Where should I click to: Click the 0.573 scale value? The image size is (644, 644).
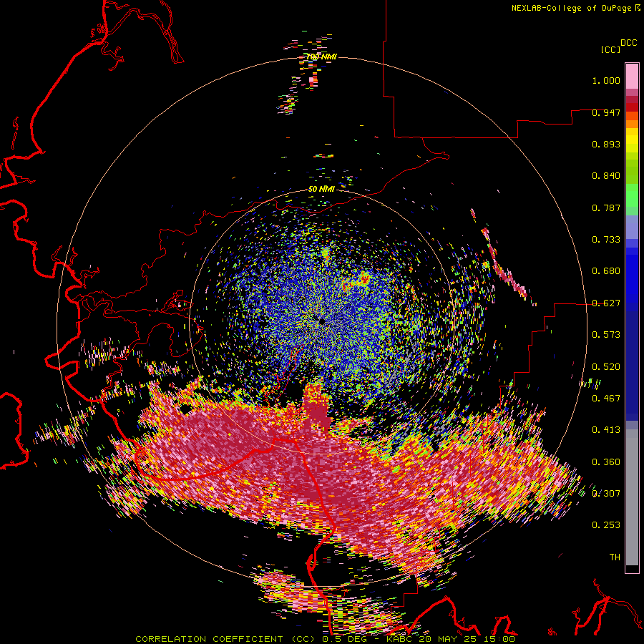click(606, 335)
